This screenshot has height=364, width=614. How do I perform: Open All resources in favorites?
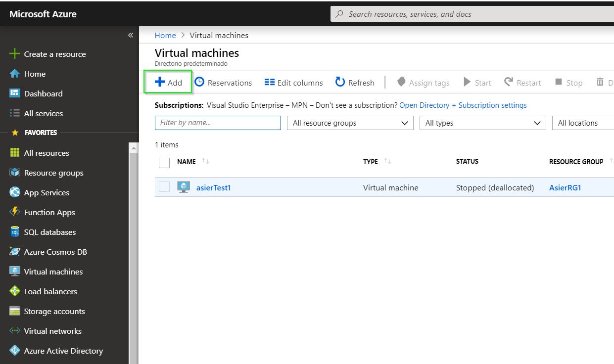pos(40,153)
